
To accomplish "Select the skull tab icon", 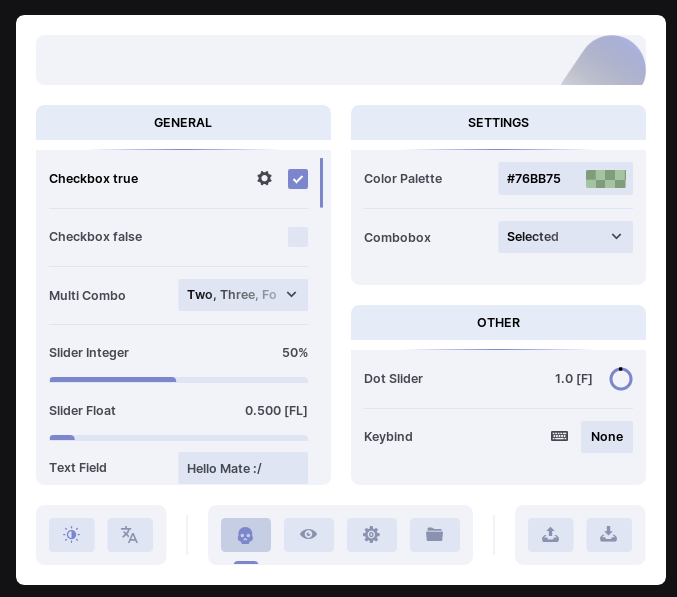I will [246, 535].
